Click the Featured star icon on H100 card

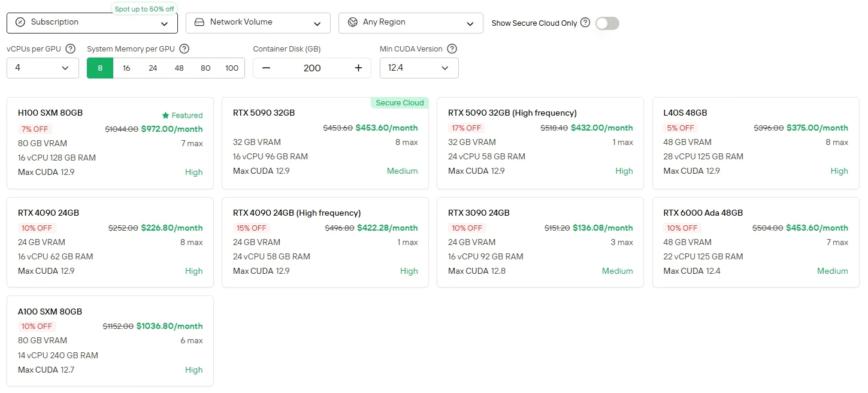tap(165, 115)
